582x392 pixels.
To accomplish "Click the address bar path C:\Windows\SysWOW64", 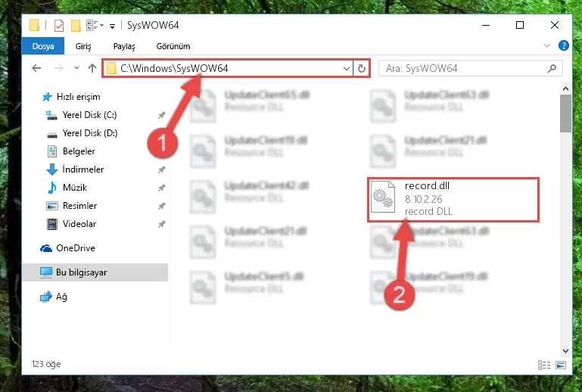I will [x=174, y=68].
